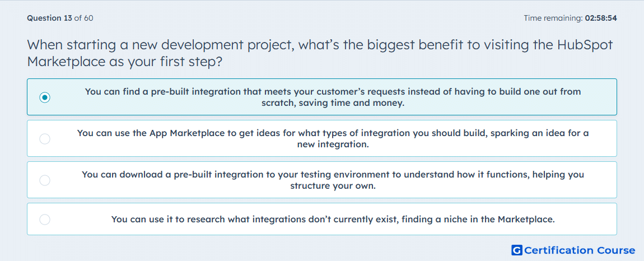Select radio button for 'download a pre-built integration' answer
The image size is (644, 261).
45,180
